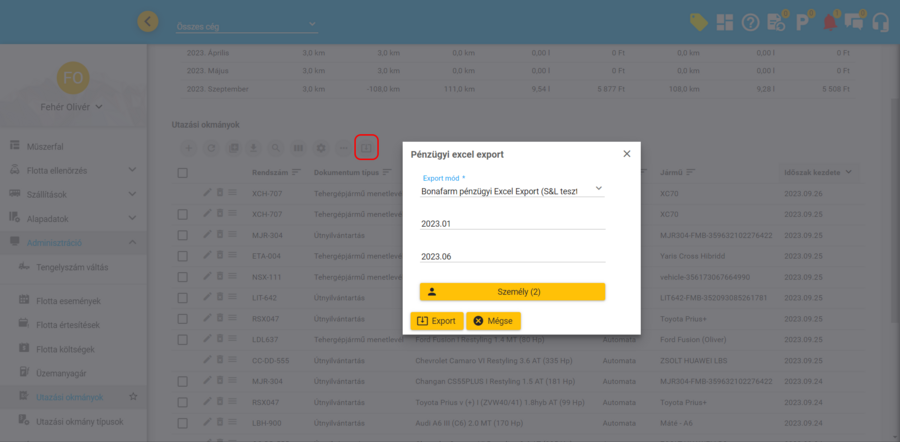The height and width of the screenshot is (442, 900).
Task: Check the MJR-304 row checkbox
Action: pyautogui.click(x=182, y=234)
